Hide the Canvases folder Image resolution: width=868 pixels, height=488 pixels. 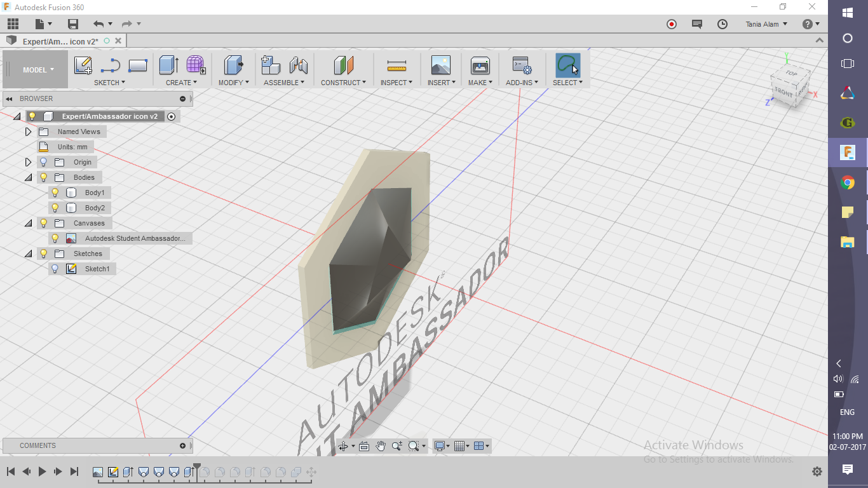tap(43, 223)
